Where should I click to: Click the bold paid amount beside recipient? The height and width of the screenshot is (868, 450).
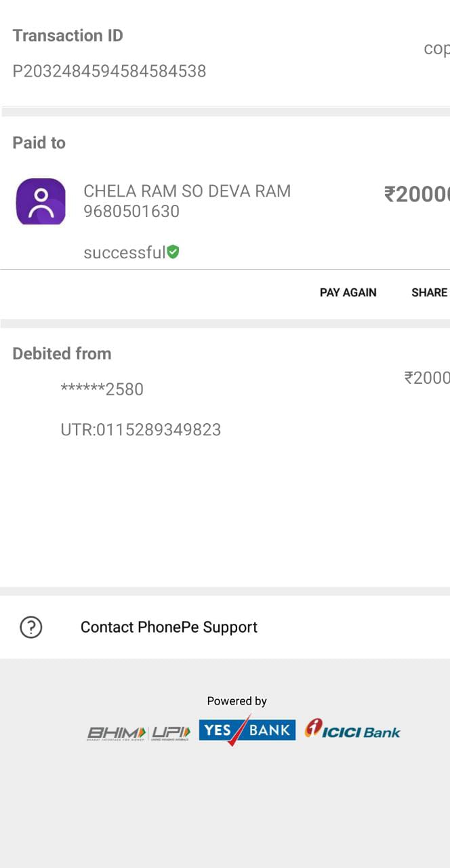(417, 195)
